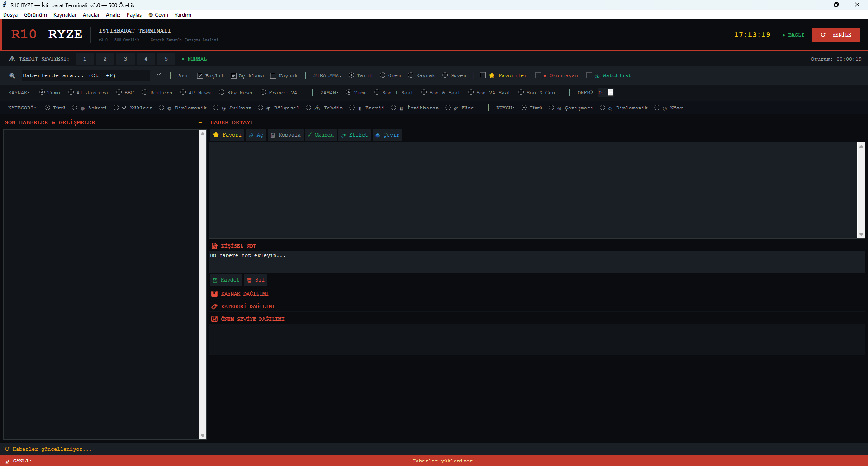Image resolution: width=868 pixels, height=466 pixels.
Task: Click the Favori star button
Action: point(227,135)
